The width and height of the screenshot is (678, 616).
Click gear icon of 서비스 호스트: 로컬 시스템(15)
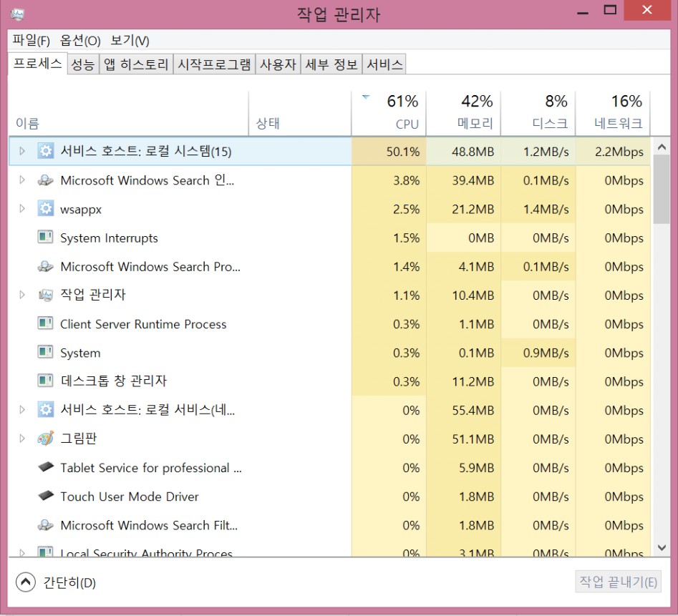45,151
